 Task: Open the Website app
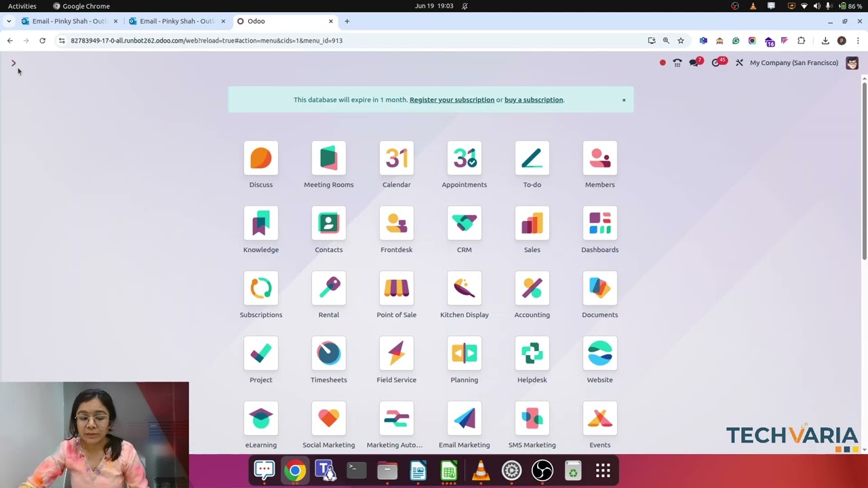[600, 354]
